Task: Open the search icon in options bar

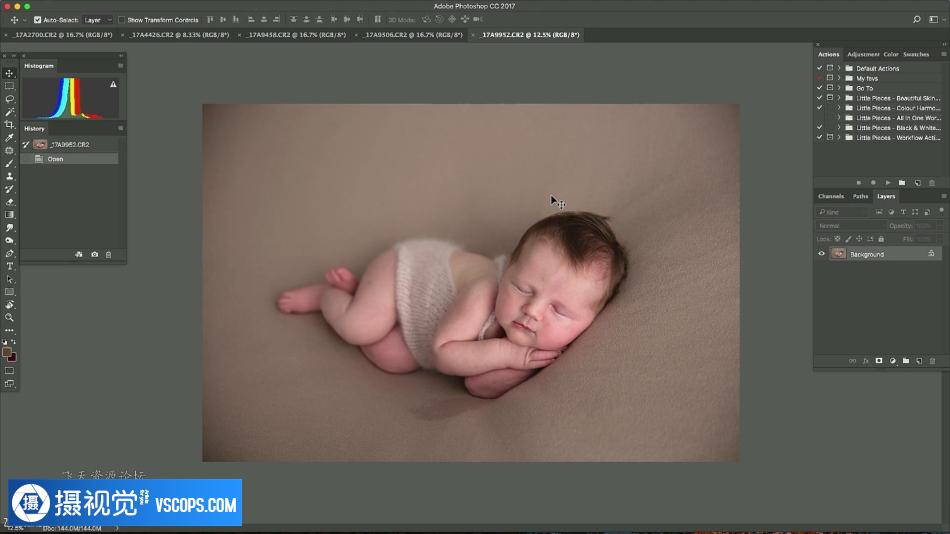Action: coord(917,19)
